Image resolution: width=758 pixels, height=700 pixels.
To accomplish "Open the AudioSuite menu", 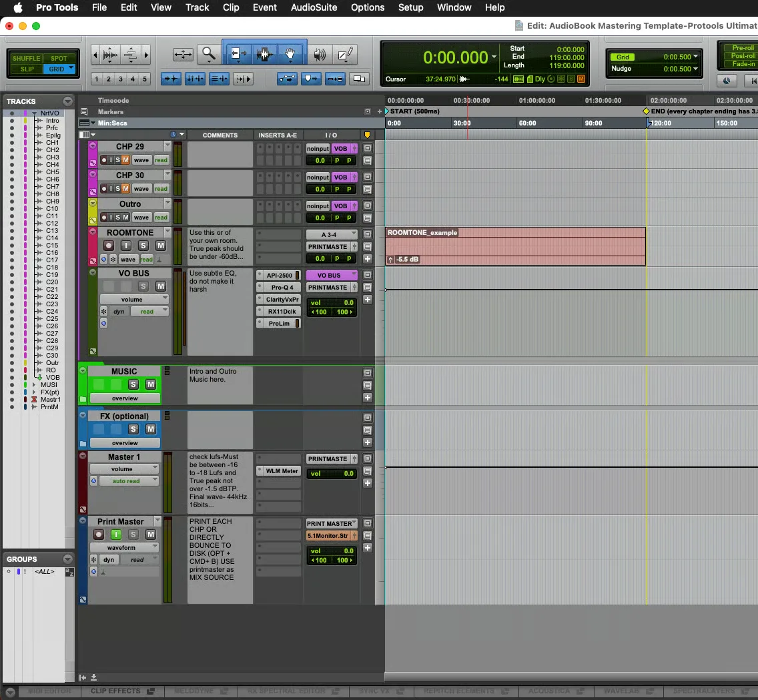I will click(314, 7).
